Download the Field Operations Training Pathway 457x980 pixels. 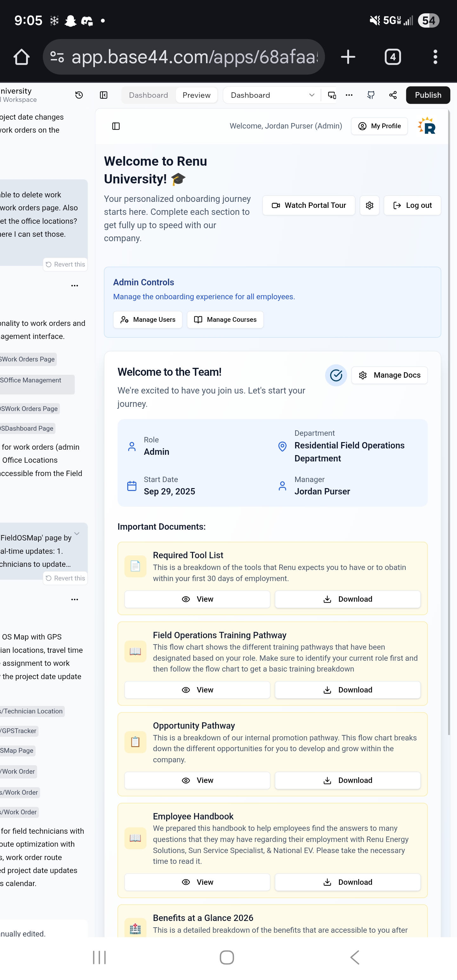tap(348, 690)
